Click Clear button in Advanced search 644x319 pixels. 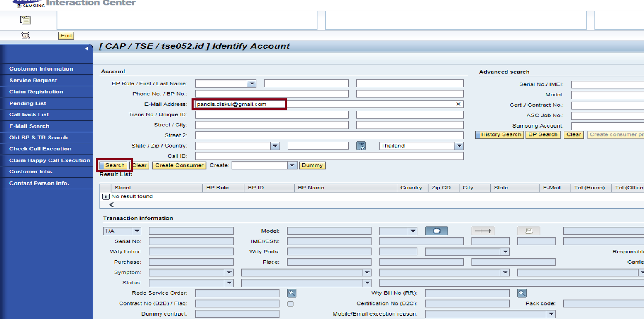(x=574, y=135)
